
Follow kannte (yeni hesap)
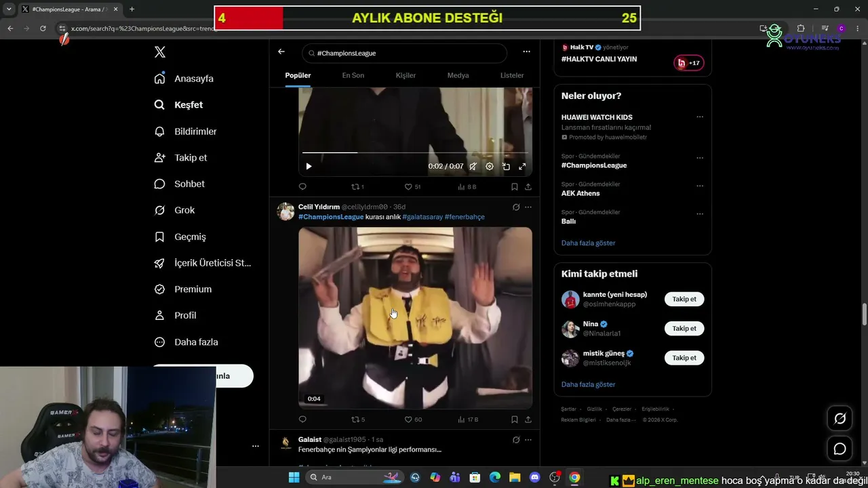point(684,299)
